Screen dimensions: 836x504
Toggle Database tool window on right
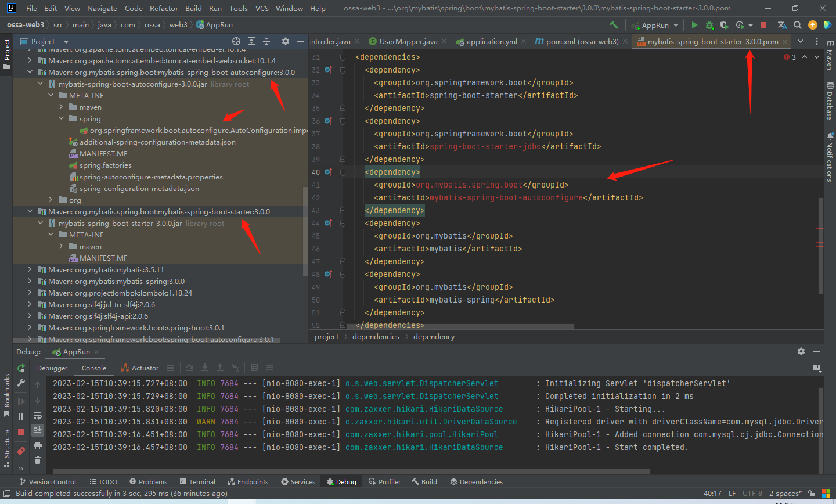tap(829, 100)
